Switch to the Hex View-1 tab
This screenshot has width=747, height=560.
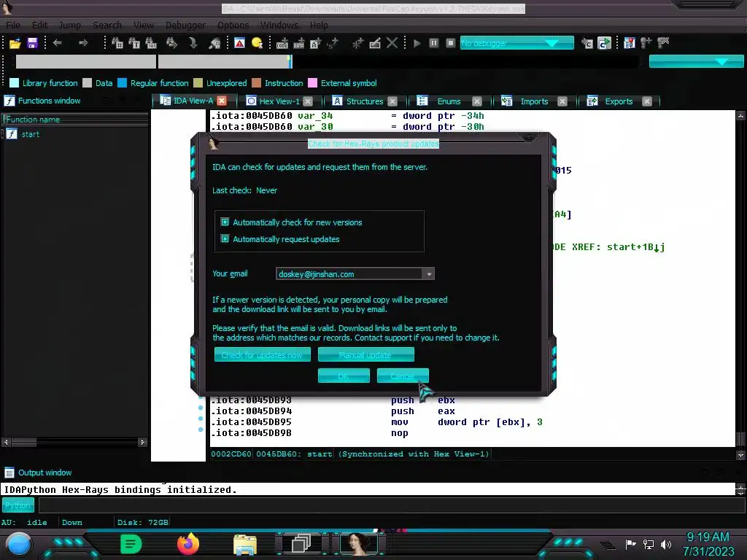(x=279, y=101)
